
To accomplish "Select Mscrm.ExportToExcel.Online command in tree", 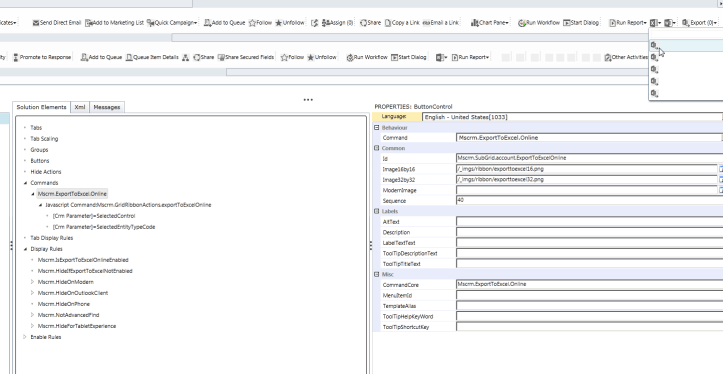I will coord(72,194).
